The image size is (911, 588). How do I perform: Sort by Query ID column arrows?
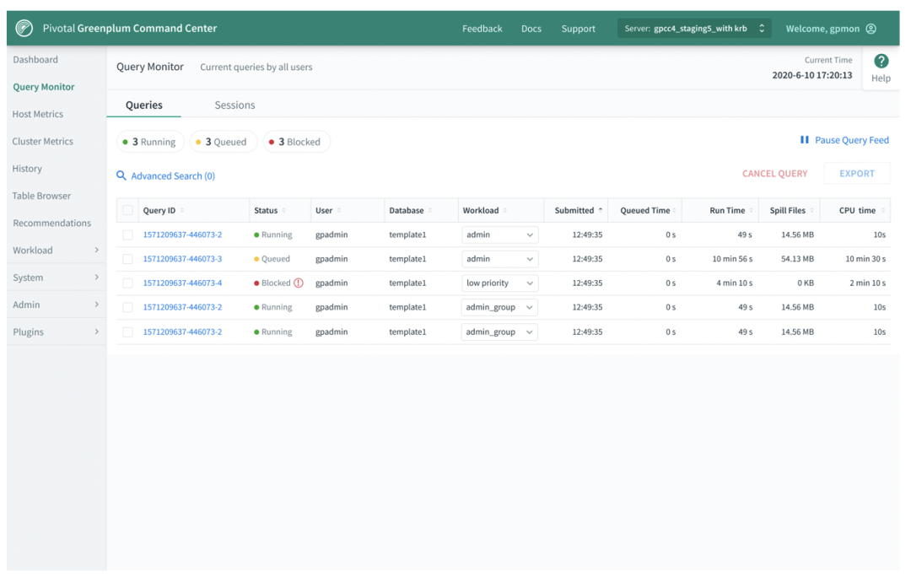tap(182, 210)
